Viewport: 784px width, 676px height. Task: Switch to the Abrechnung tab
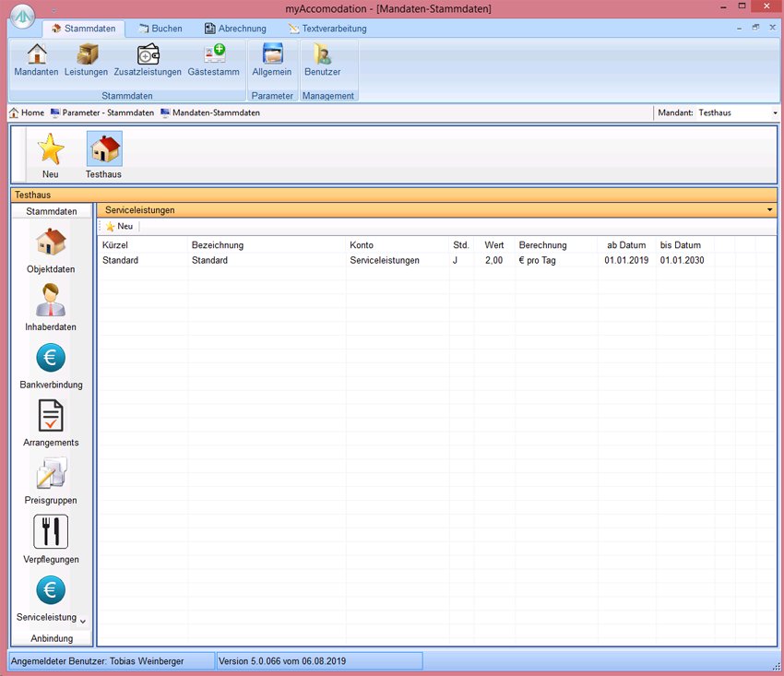click(x=235, y=29)
